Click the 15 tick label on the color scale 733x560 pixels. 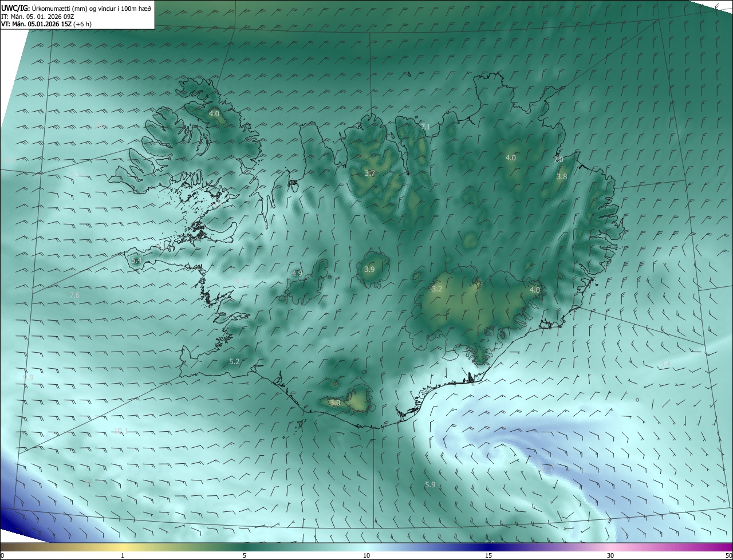(488, 555)
